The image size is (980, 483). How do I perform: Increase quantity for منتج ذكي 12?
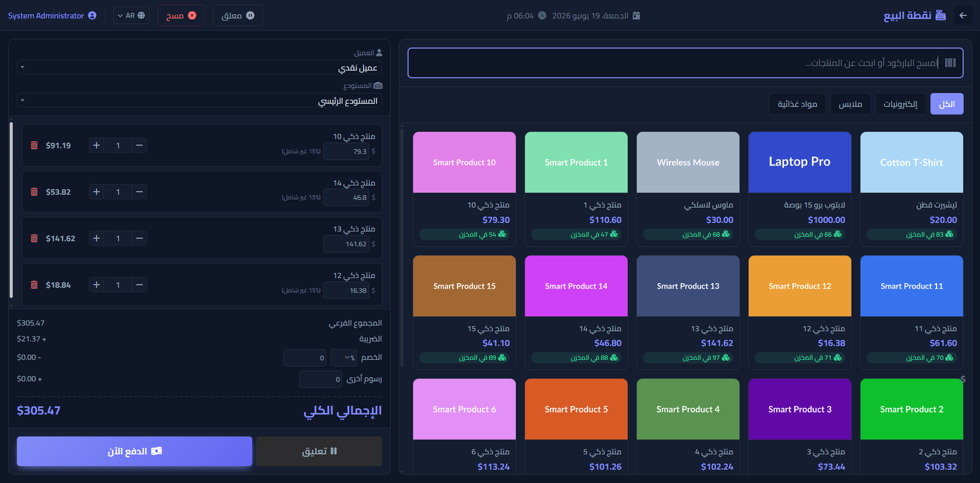96,285
